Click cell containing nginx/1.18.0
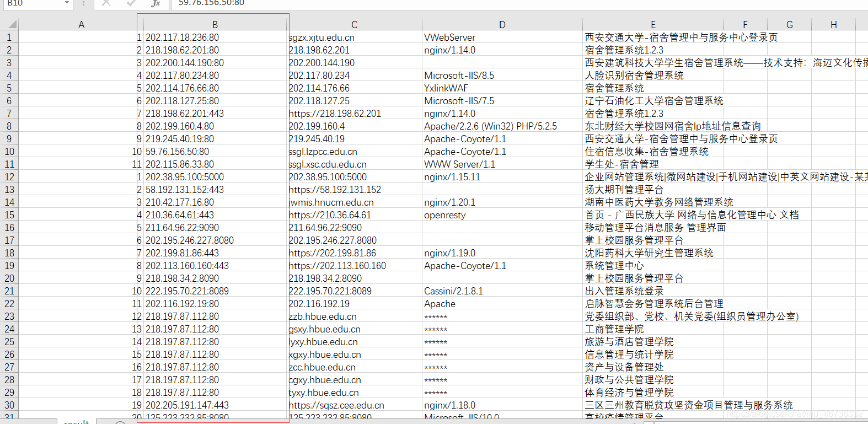 [x=502, y=405]
